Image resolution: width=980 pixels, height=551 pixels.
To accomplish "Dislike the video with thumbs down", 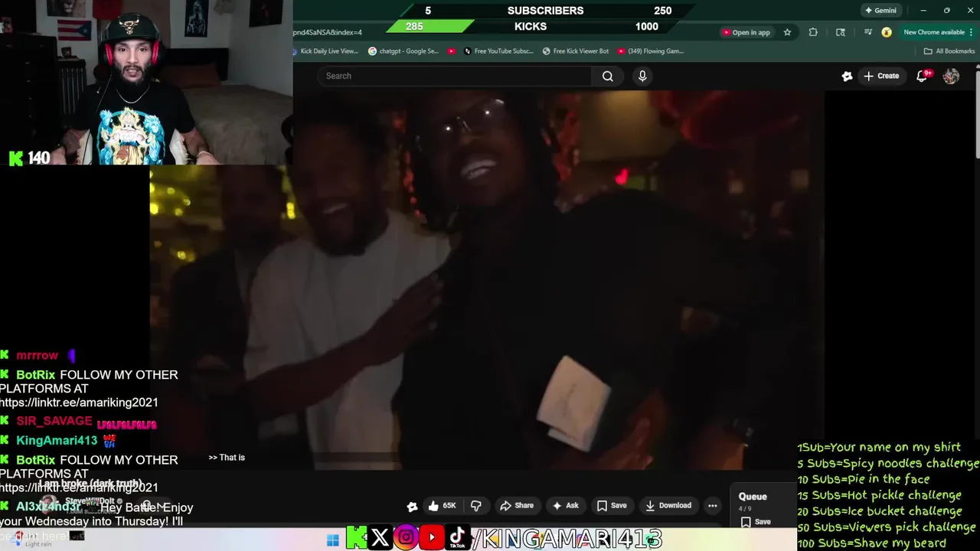I will (475, 505).
